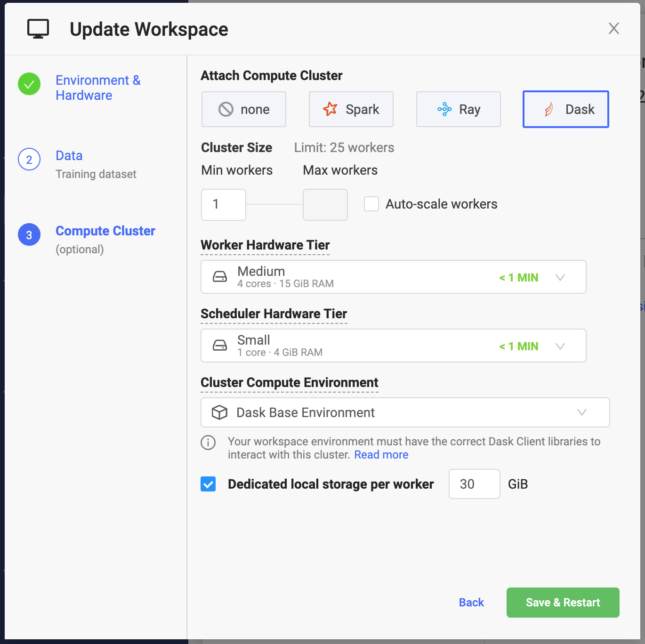
Task: Click the Min workers input field
Action: coord(224,205)
